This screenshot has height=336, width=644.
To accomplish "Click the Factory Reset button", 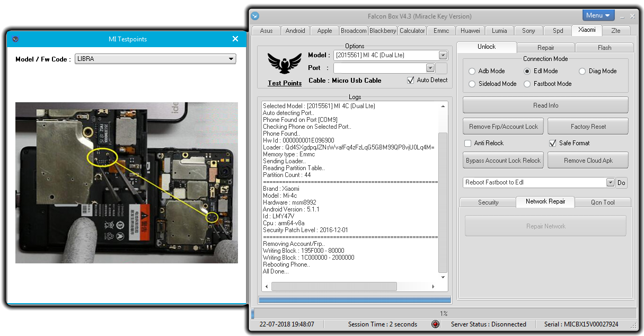I will point(588,127).
